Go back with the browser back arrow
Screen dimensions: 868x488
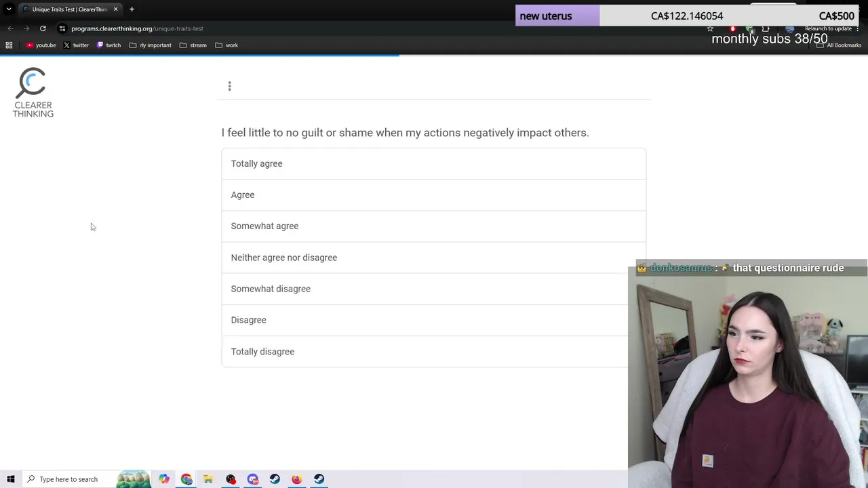click(10, 28)
